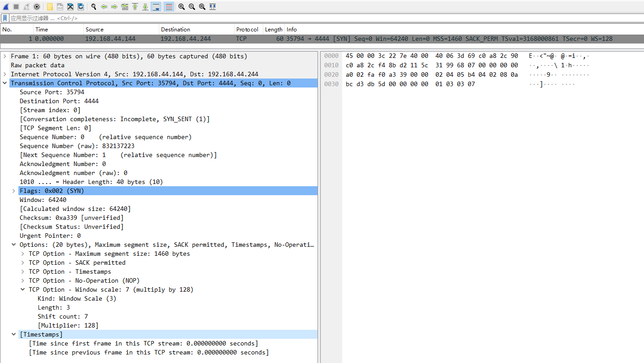Click the stop capture square icon
Viewport: 644px width, 363px height.
16,7
